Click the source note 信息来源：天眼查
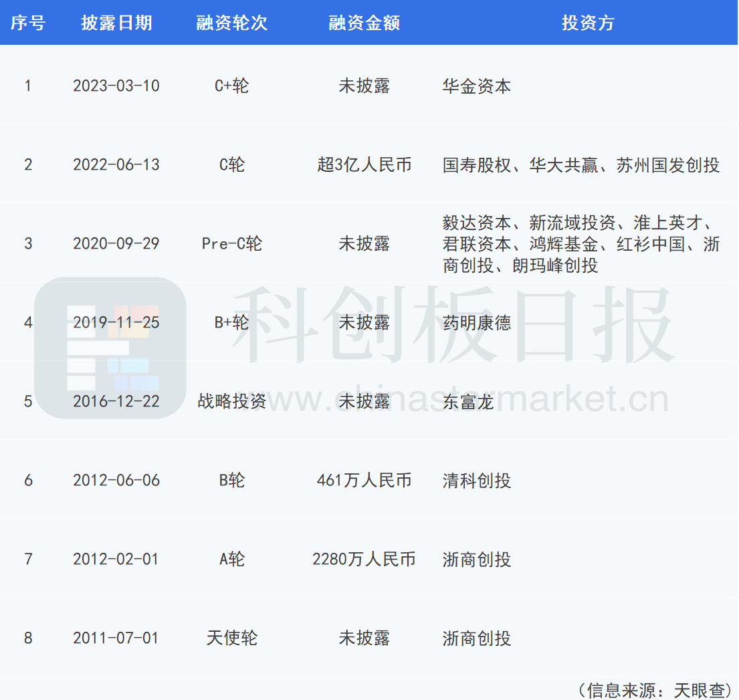The width and height of the screenshot is (739, 700). (x=655, y=691)
